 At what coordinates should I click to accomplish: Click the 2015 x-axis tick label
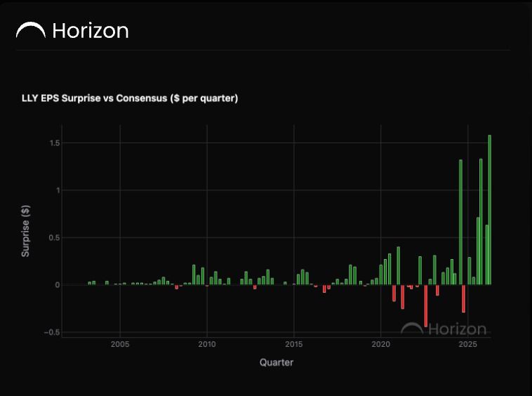(x=294, y=345)
